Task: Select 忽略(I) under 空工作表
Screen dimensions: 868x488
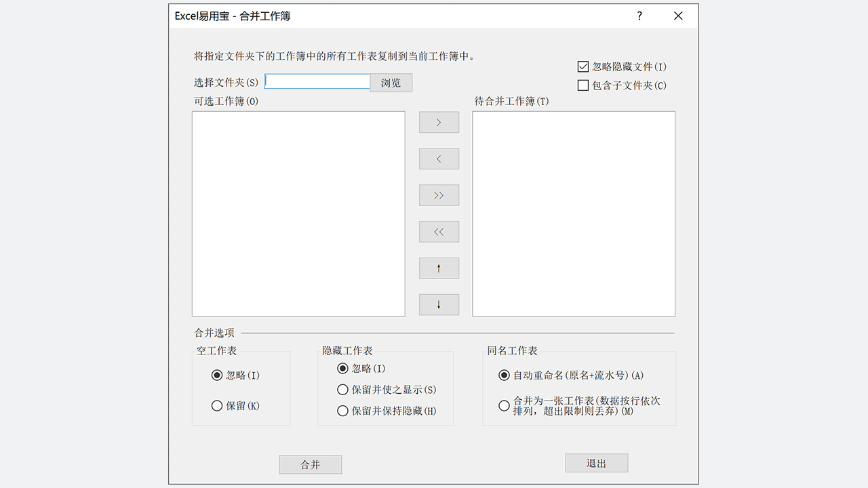Action: [x=217, y=375]
